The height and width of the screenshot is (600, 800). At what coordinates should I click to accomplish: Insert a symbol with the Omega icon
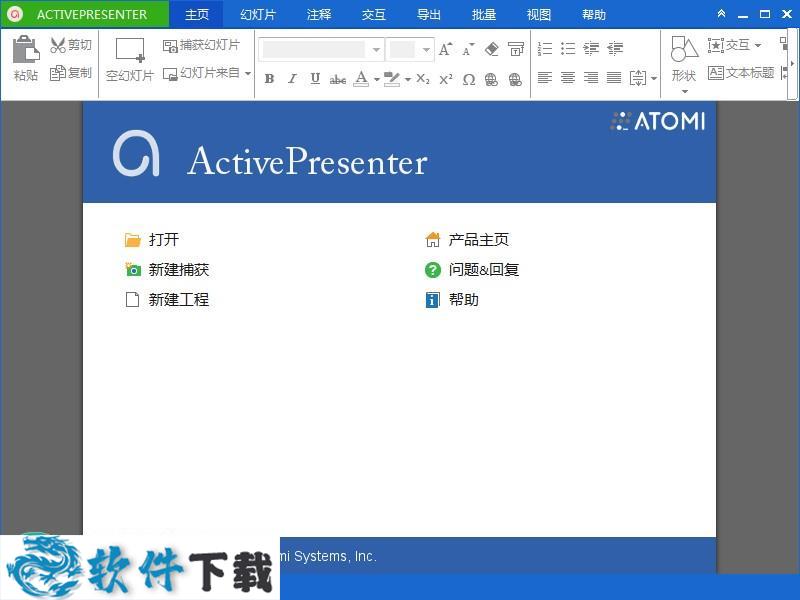pyautogui.click(x=469, y=79)
